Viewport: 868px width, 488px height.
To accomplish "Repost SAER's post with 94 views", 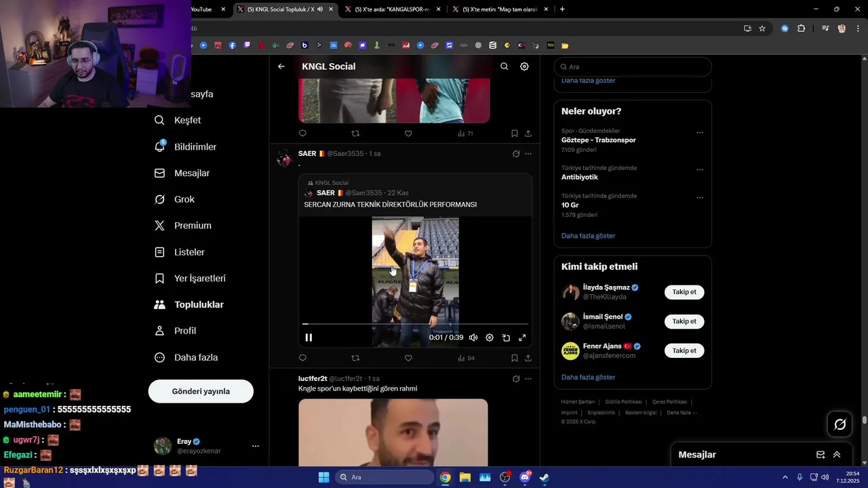I will 355,358.
